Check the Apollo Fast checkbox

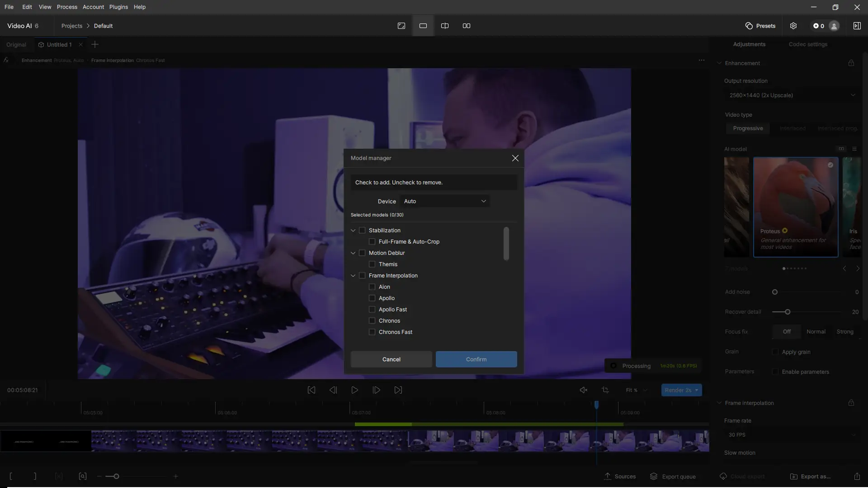(372, 310)
